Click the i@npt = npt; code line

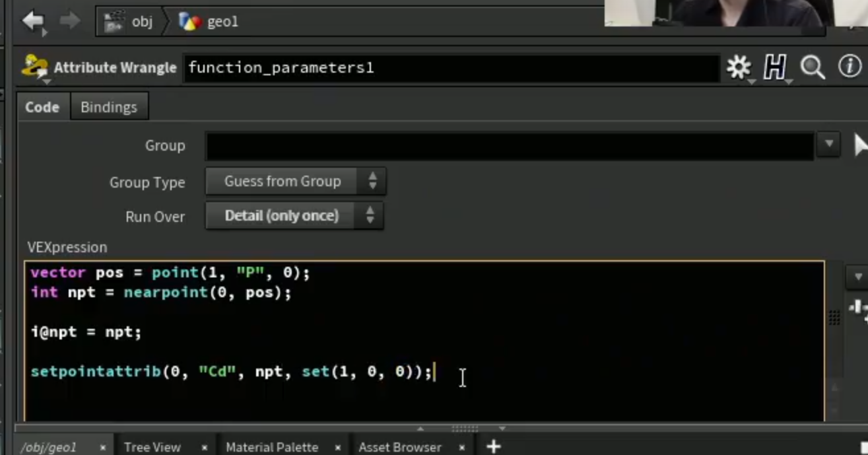point(86,332)
